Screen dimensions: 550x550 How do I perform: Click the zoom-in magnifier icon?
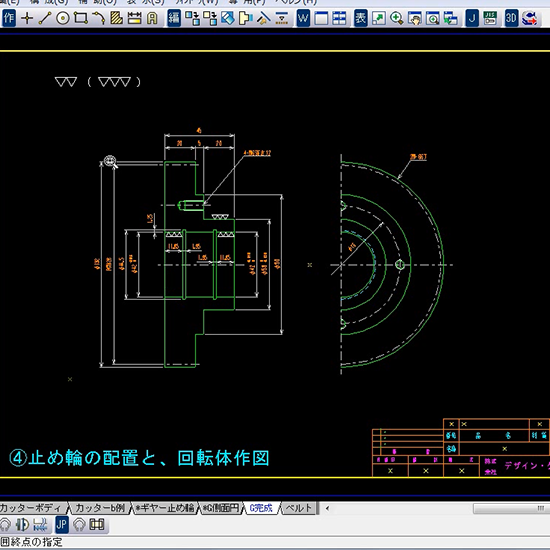(x=397, y=18)
